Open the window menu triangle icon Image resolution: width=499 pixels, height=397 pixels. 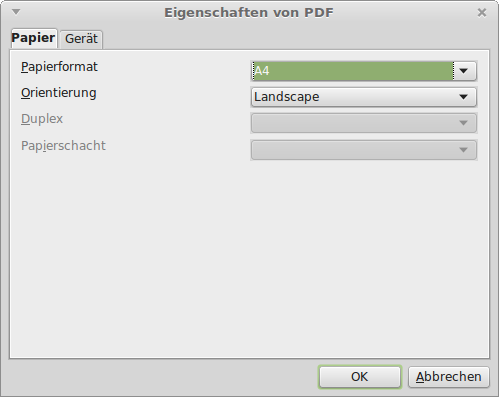click(16, 12)
